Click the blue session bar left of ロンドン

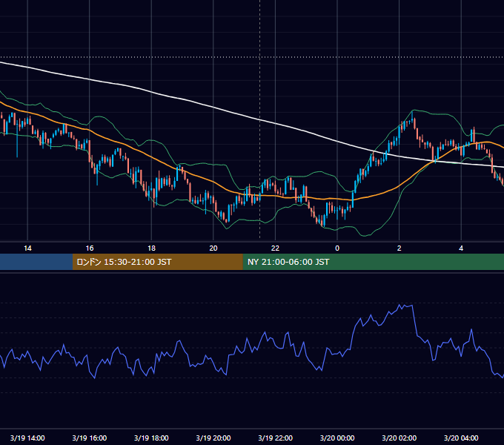point(36,262)
